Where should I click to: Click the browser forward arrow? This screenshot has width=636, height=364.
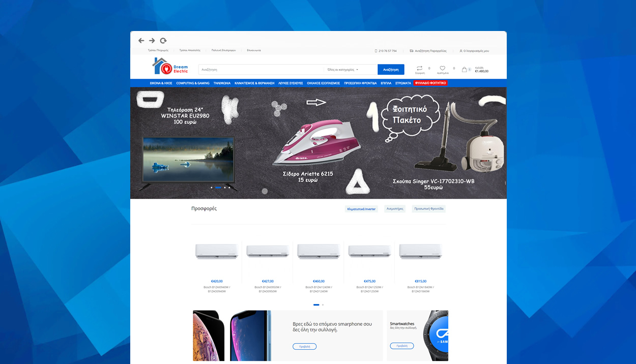pyautogui.click(x=152, y=41)
